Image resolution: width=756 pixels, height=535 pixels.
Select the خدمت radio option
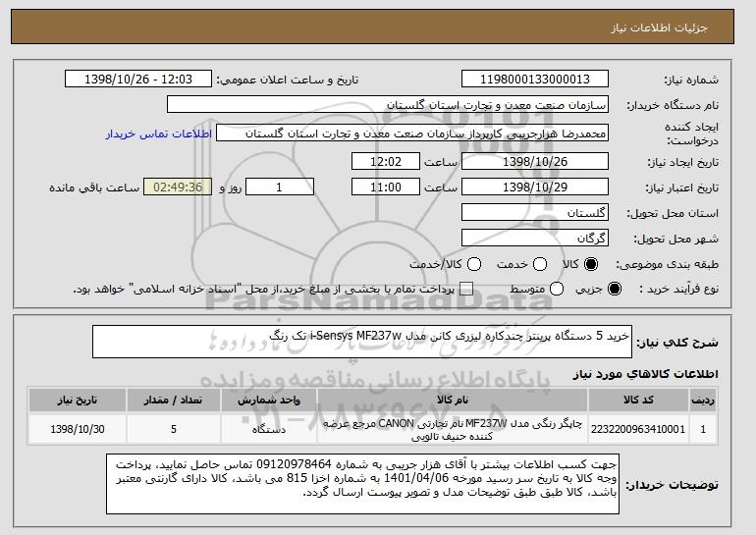[x=540, y=264]
